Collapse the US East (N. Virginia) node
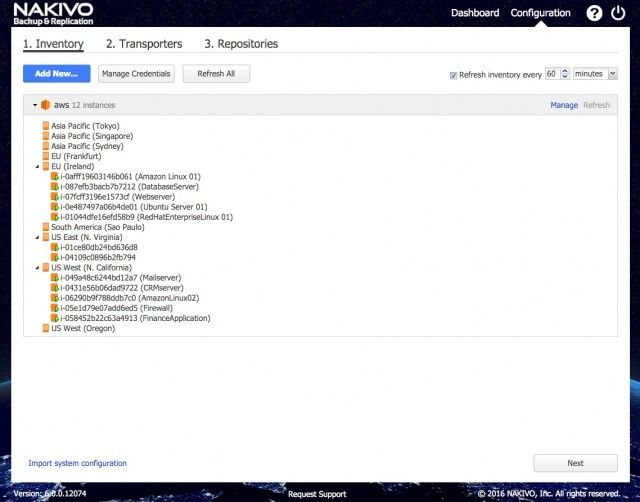This screenshot has height=502, width=640. click(x=38, y=238)
